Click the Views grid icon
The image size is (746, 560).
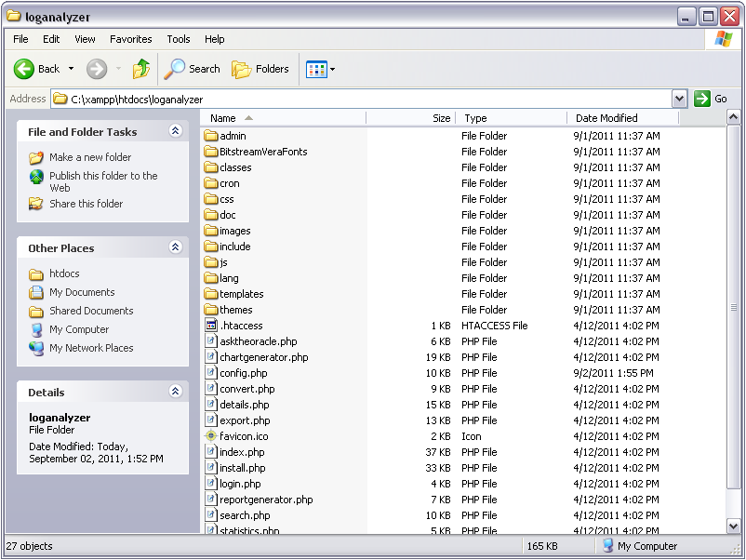click(316, 70)
